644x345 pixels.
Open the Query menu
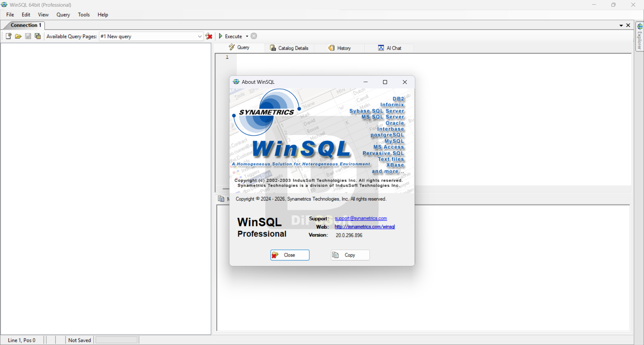click(63, 15)
